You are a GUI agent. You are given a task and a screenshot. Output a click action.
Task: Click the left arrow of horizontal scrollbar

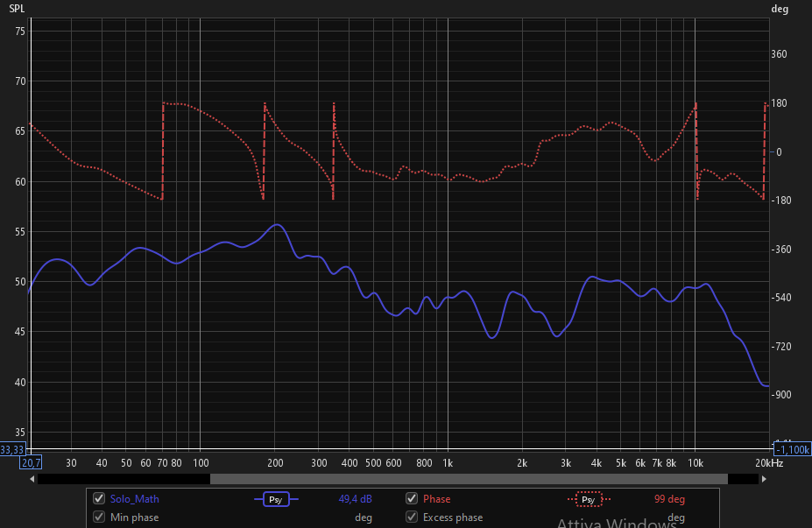32,479
